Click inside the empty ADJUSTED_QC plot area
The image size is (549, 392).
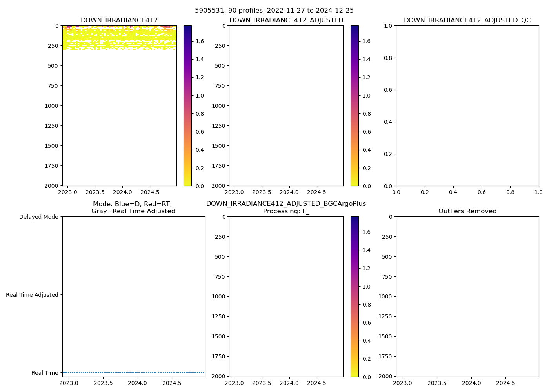click(467, 106)
